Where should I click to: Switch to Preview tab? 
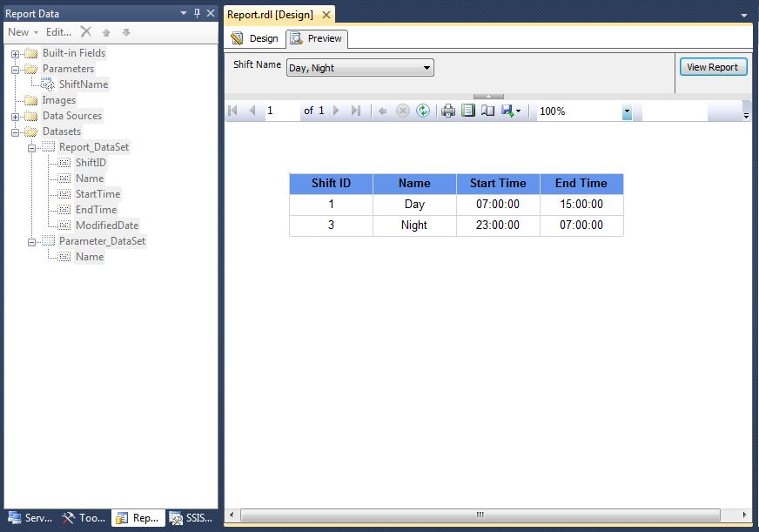pos(317,38)
